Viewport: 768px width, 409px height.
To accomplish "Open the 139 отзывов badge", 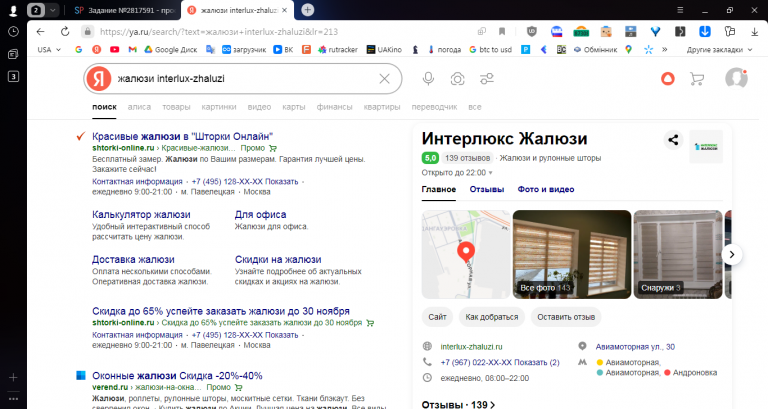I will tap(467, 158).
